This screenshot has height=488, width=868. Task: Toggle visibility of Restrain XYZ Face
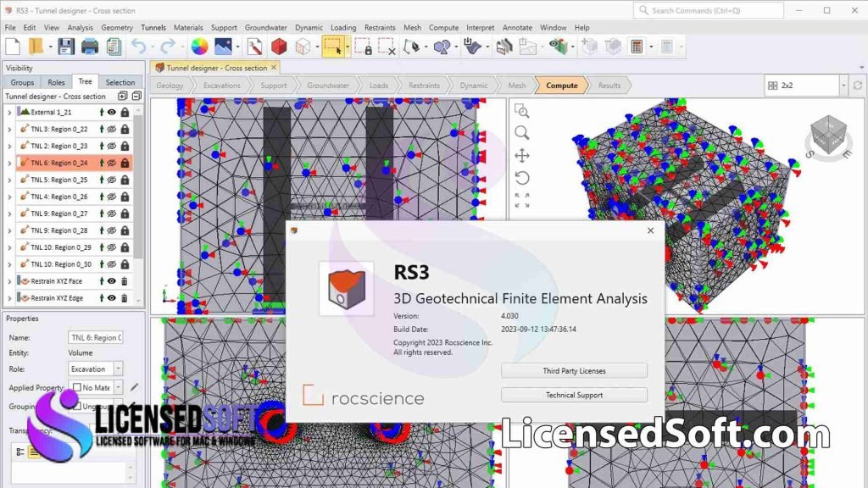pyautogui.click(x=112, y=281)
